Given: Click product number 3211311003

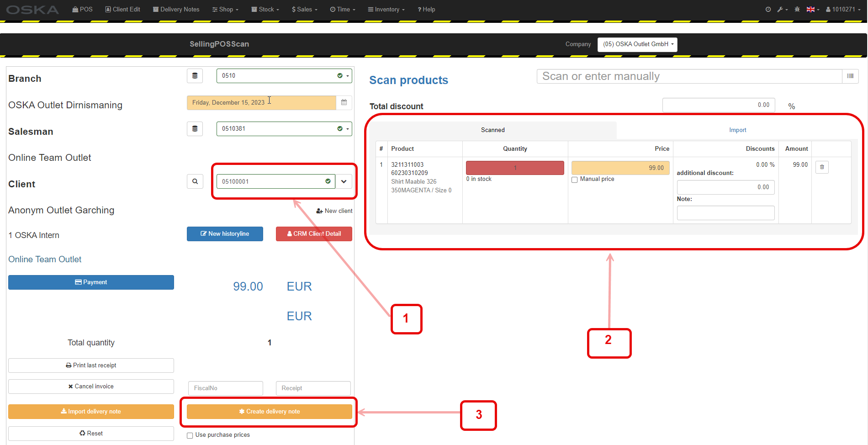Looking at the screenshot, I should point(408,164).
